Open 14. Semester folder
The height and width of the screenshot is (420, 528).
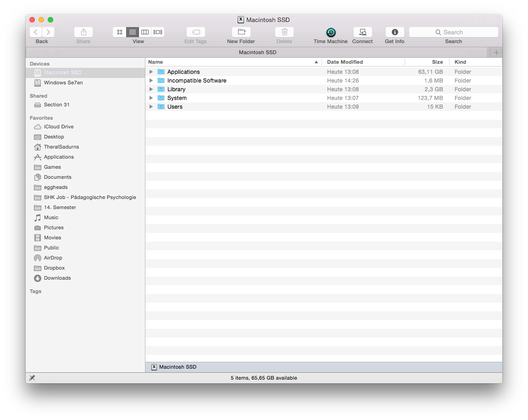point(85,208)
